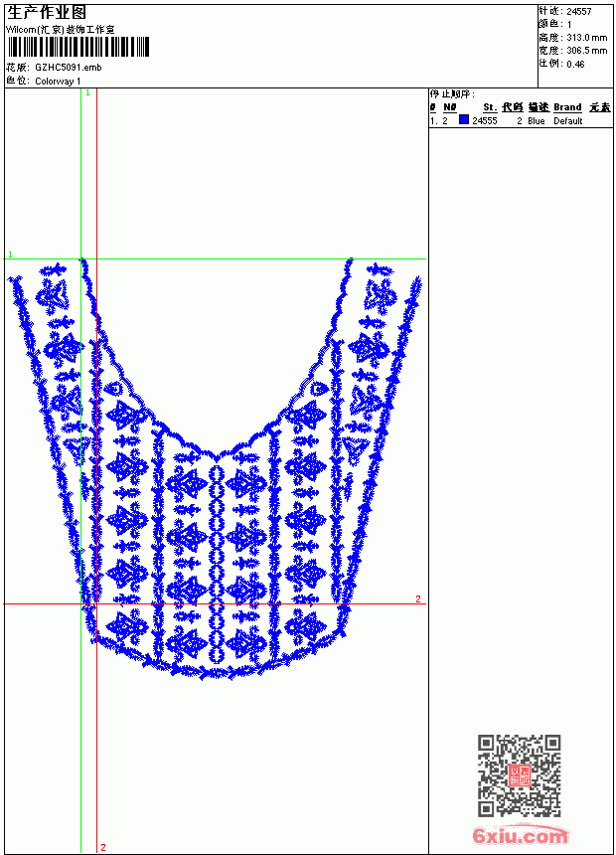This screenshot has height=855, width=616.
Task: Open the 6xiu.com watermark link
Action: point(520,835)
